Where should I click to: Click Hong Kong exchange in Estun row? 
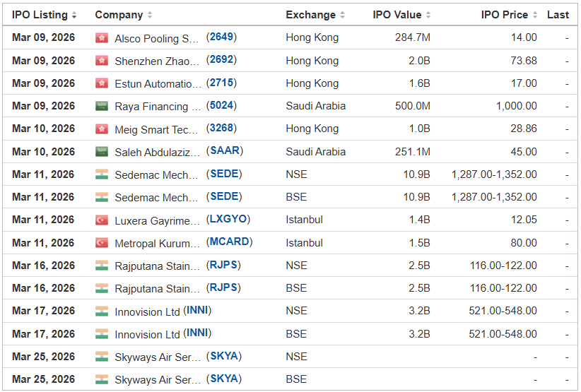click(x=312, y=83)
